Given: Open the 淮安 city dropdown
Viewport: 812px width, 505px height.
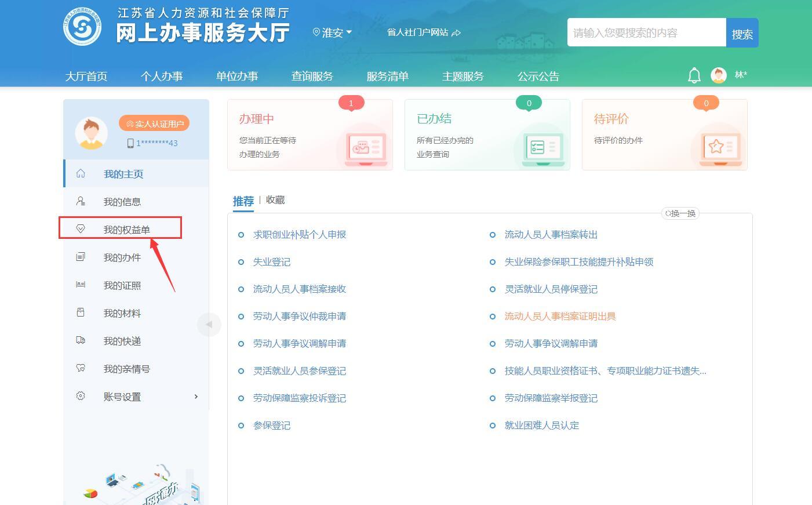Looking at the screenshot, I should (333, 33).
